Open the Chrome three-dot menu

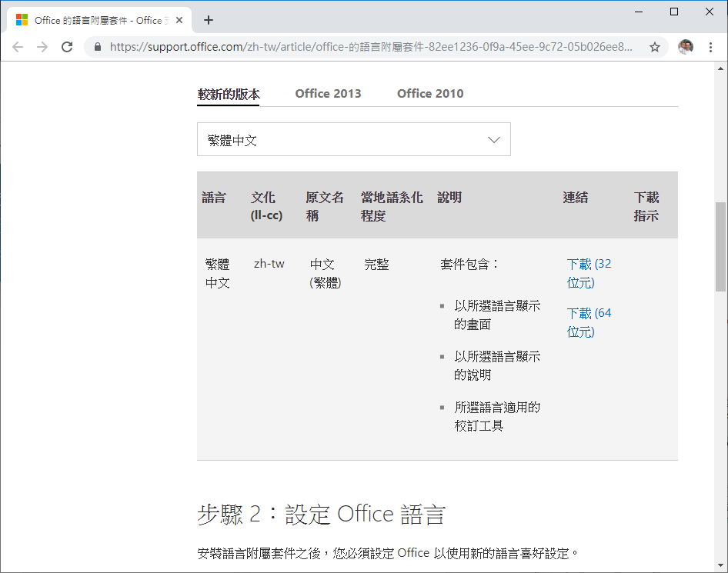(710, 47)
